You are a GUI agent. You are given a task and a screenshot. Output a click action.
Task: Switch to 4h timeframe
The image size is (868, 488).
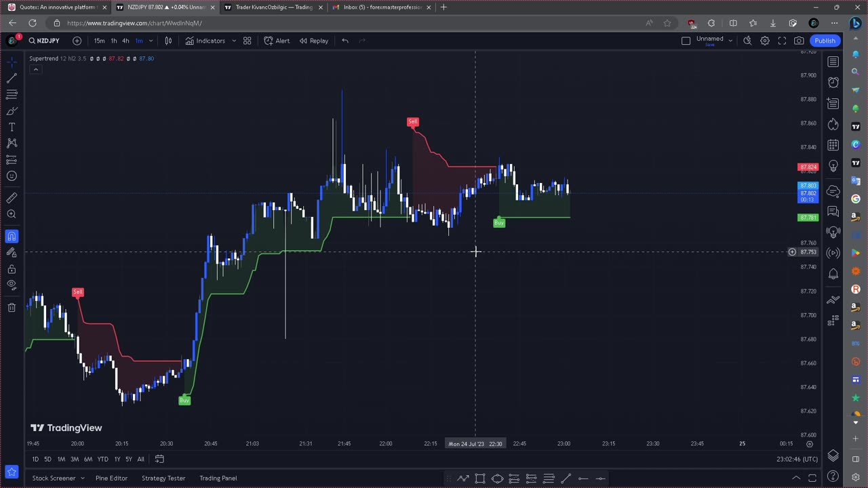125,41
